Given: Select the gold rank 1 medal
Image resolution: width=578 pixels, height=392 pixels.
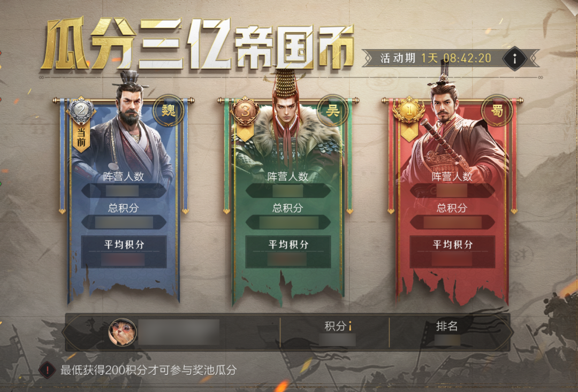Looking at the screenshot, I should [x=409, y=110].
